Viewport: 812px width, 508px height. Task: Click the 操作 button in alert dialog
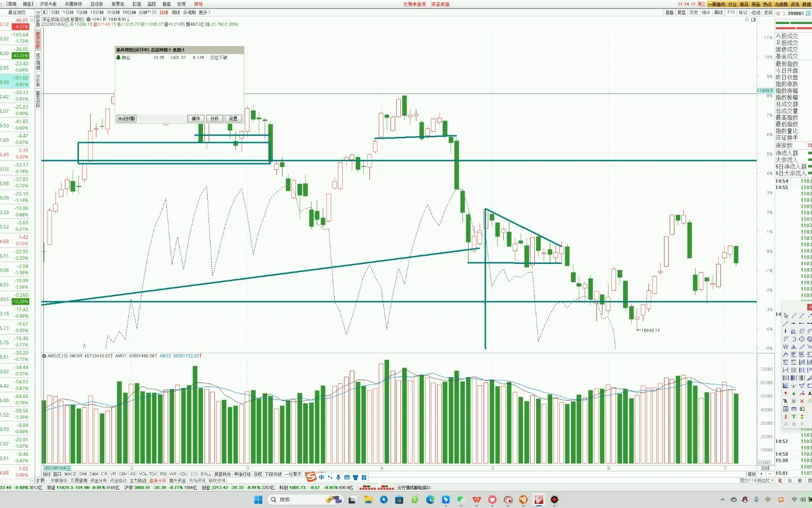pyautogui.click(x=196, y=119)
